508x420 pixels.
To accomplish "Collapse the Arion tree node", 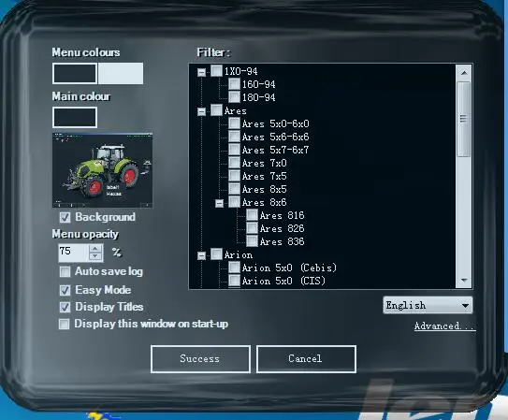I will (x=201, y=255).
